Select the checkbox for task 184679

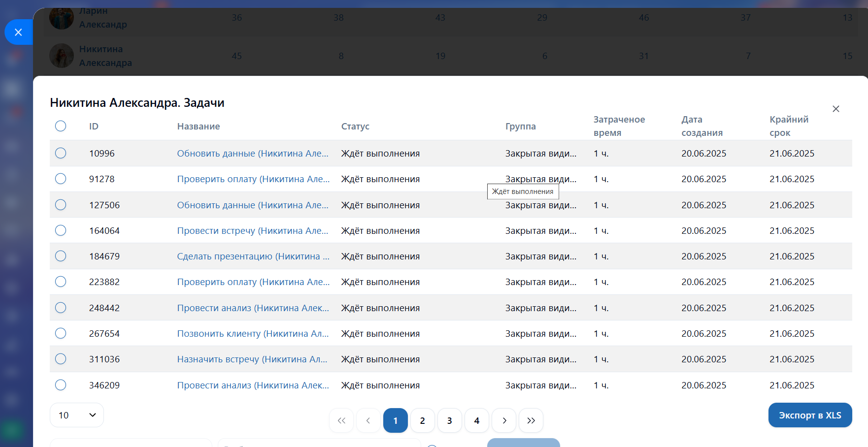[x=61, y=256]
